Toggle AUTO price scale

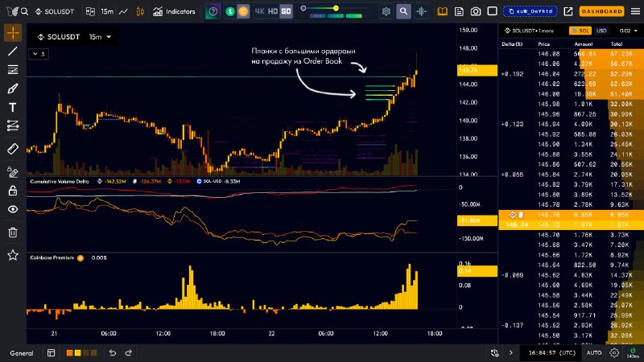[x=594, y=353]
